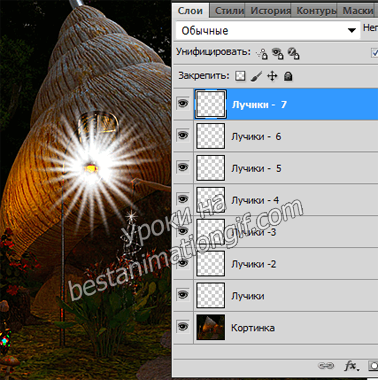Select layer name Лучики - 4
The width and height of the screenshot is (378, 380).
(x=255, y=200)
